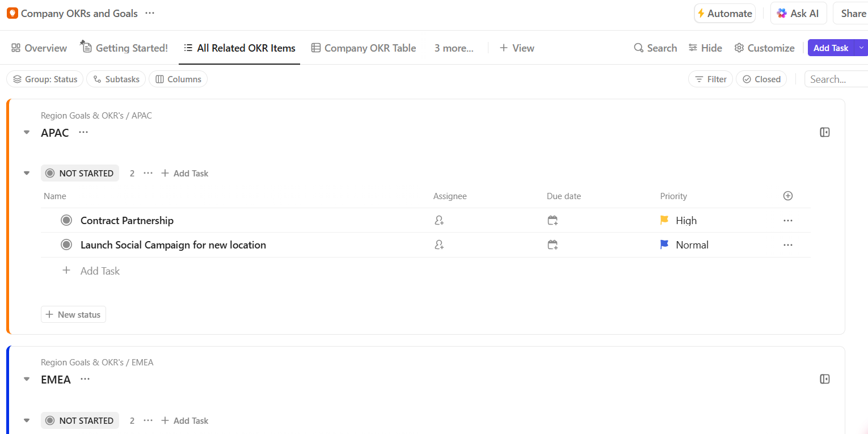Switch to Company OKR Table tab

(364, 48)
